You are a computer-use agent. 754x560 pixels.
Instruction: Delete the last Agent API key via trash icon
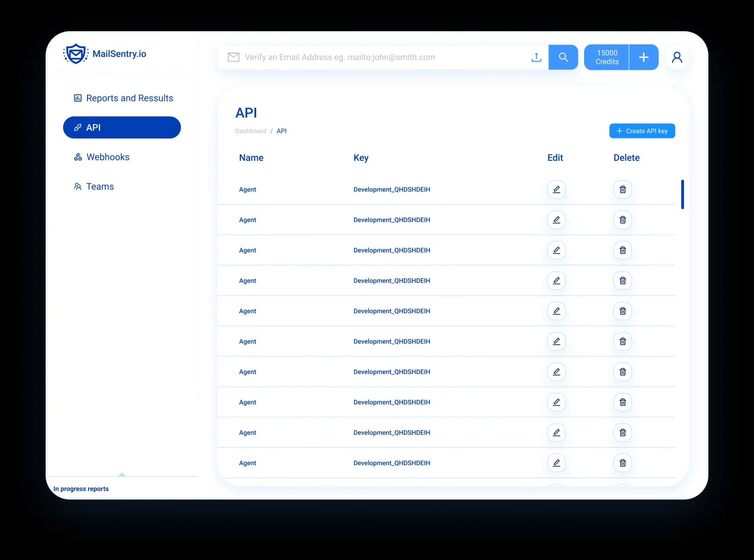[x=623, y=463]
